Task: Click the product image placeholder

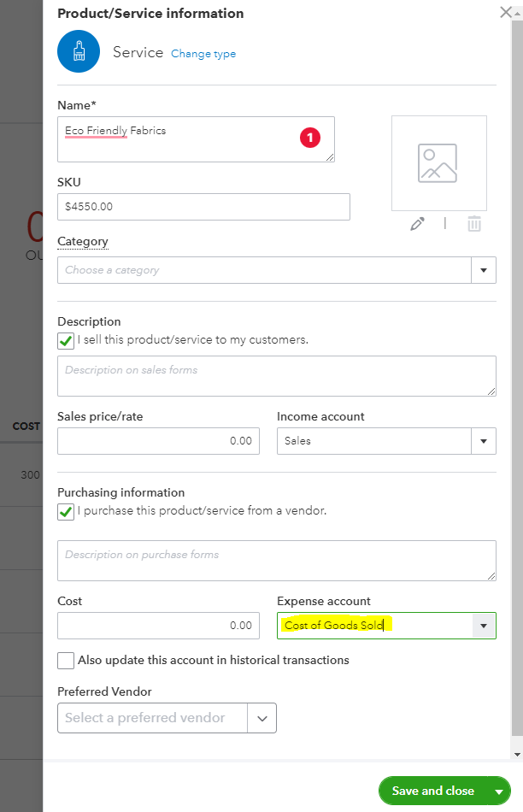Action: tap(438, 163)
